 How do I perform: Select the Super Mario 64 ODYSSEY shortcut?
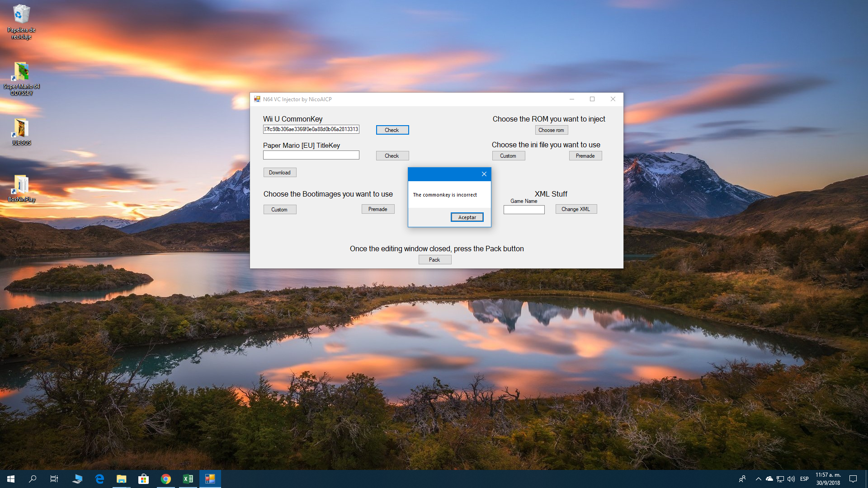pos(21,79)
